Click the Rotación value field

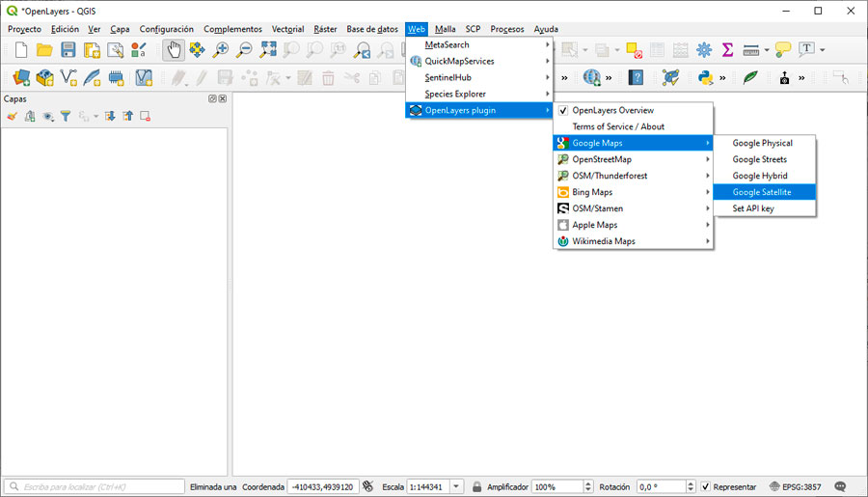coord(662,487)
